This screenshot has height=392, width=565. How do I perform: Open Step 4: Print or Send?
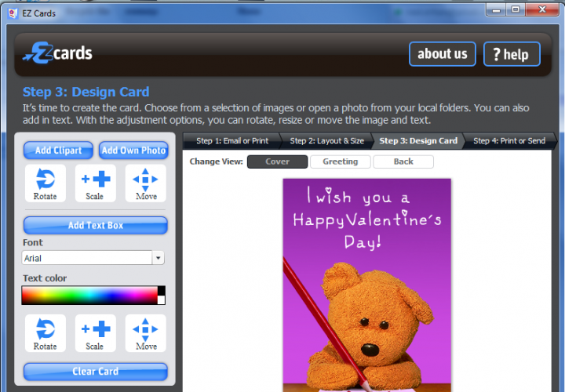pos(508,141)
